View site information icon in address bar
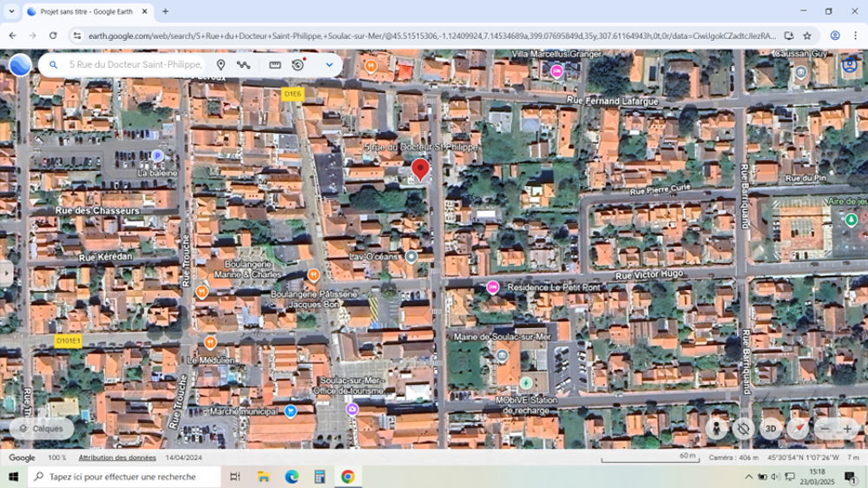Image resolution: width=868 pixels, height=488 pixels. click(x=77, y=36)
